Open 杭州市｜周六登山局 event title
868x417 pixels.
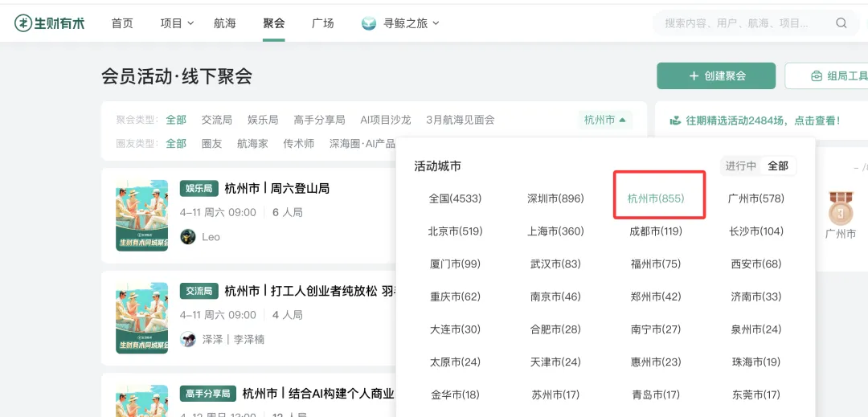tap(276, 189)
